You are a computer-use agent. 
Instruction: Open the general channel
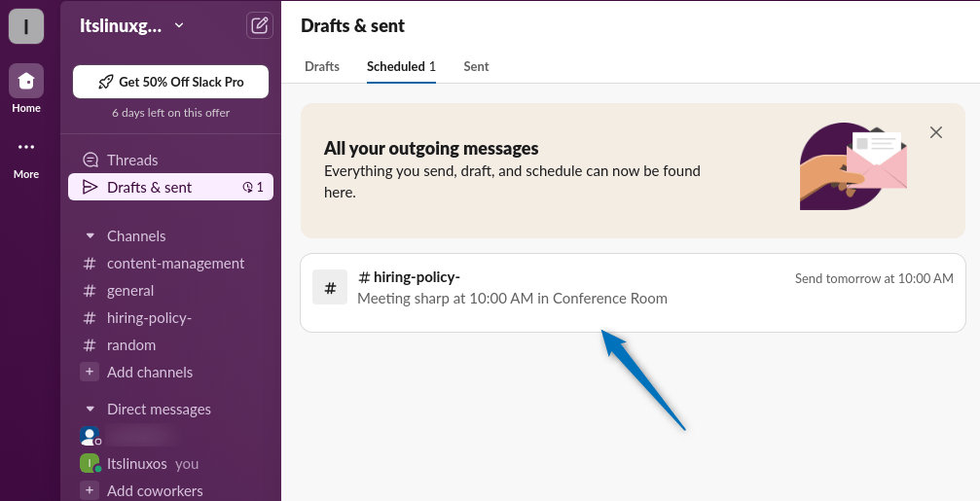point(130,291)
